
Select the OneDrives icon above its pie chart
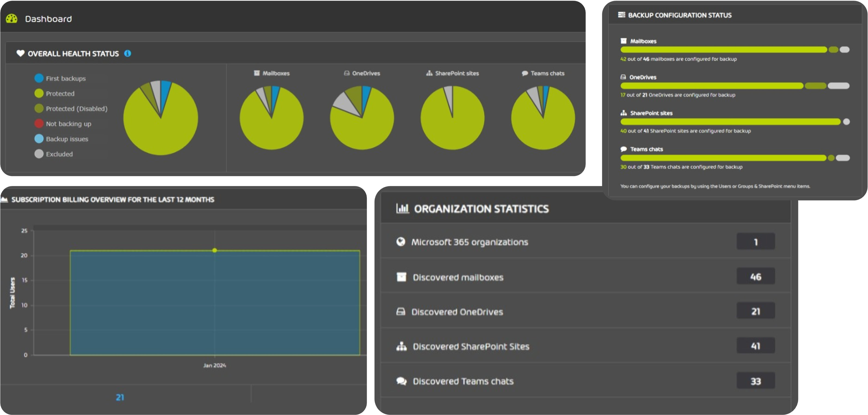[x=347, y=73]
